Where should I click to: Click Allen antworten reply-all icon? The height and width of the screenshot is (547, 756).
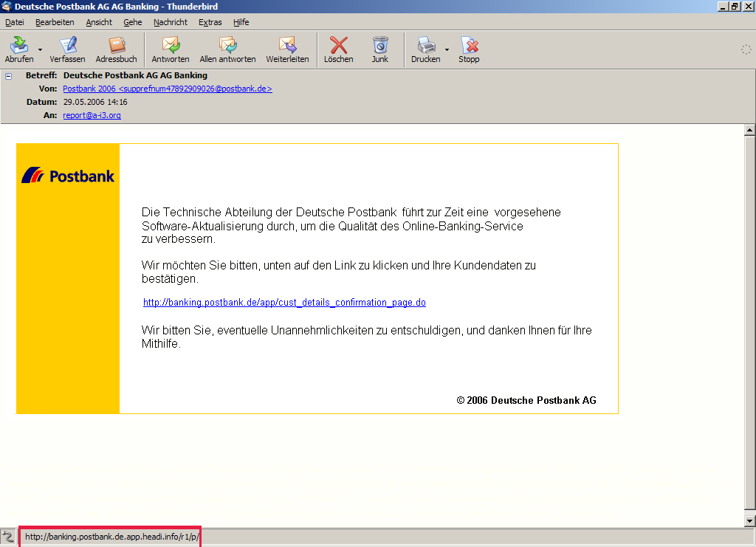[x=227, y=45]
